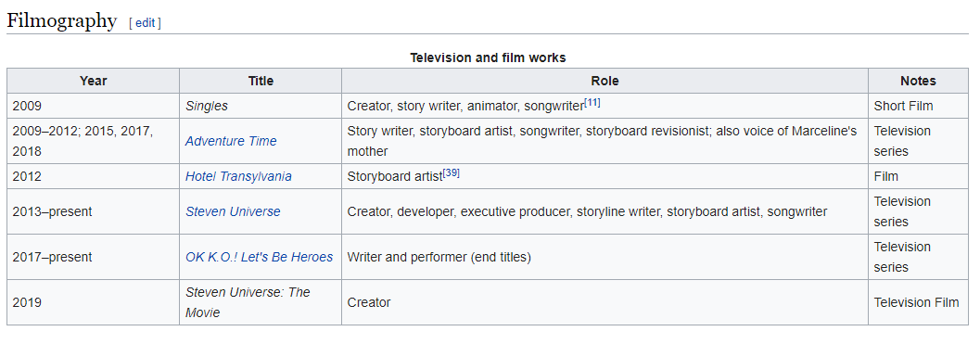Click the Role column header
Viewport: 980px width, 344px height.
pos(605,81)
